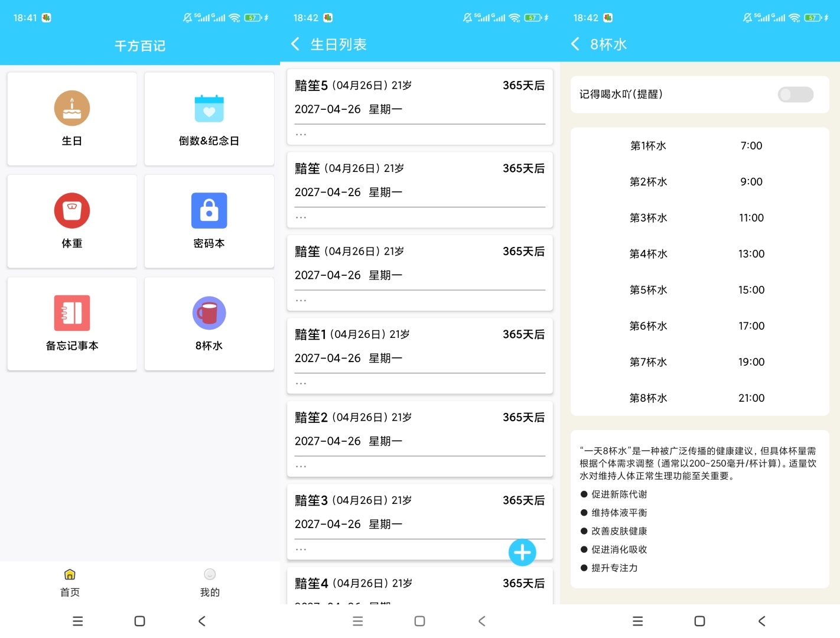Expand the ellipsis under 黯笙5
This screenshot has width=840, height=638.
click(x=301, y=135)
